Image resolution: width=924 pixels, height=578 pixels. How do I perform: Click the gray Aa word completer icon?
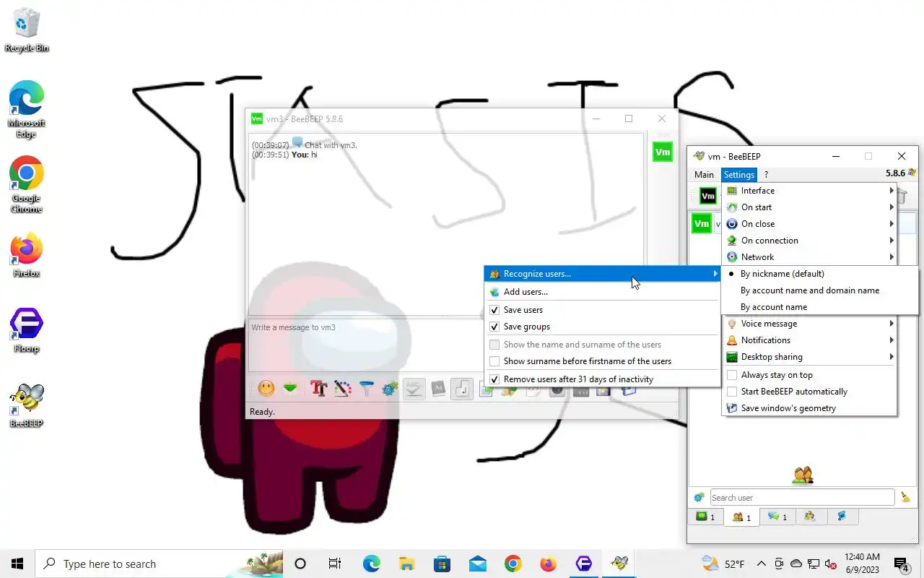[x=438, y=389]
